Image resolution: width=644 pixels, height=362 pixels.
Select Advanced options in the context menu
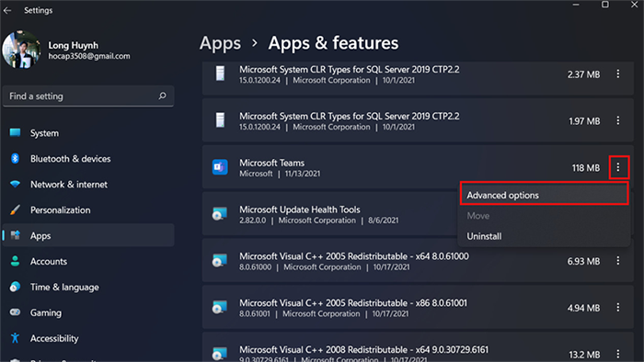545,195
